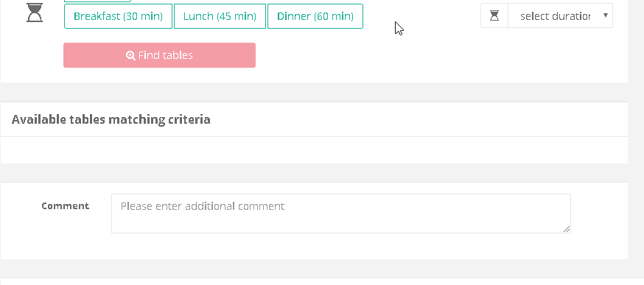Pick the Dinner (60 min) preset
644x285 pixels.
pyautogui.click(x=315, y=16)
